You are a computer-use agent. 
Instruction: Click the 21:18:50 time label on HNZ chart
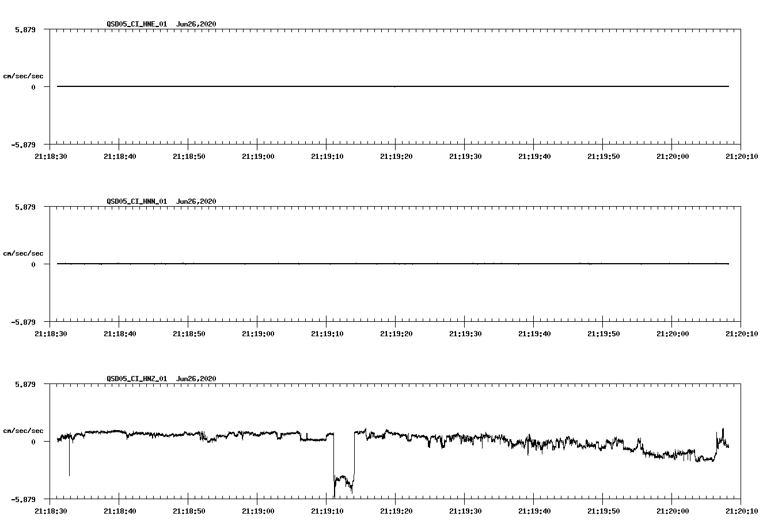pyautogui.click(x=189, y=511)
